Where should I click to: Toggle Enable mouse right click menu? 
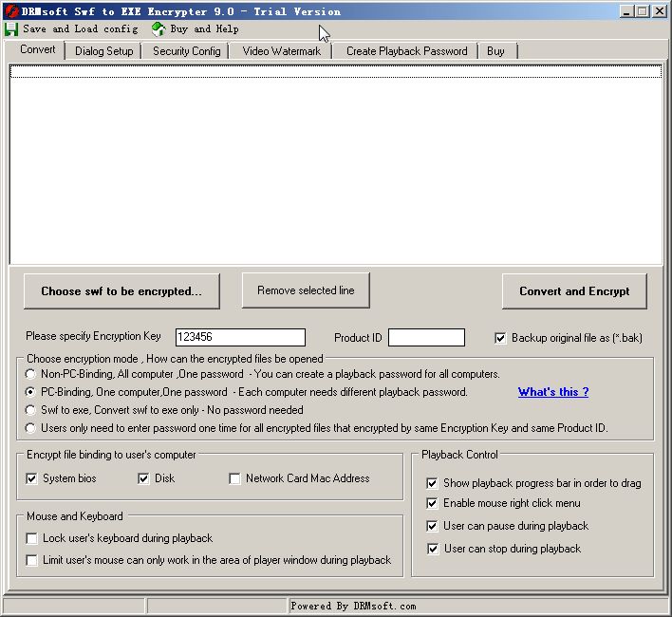432,503
